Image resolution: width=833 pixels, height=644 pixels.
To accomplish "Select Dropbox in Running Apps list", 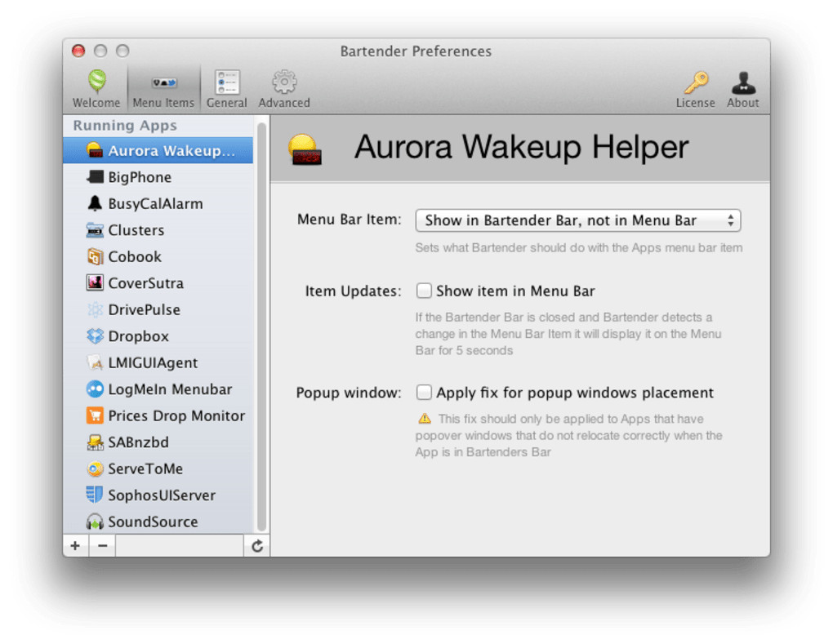I will [x=138, y=336].
